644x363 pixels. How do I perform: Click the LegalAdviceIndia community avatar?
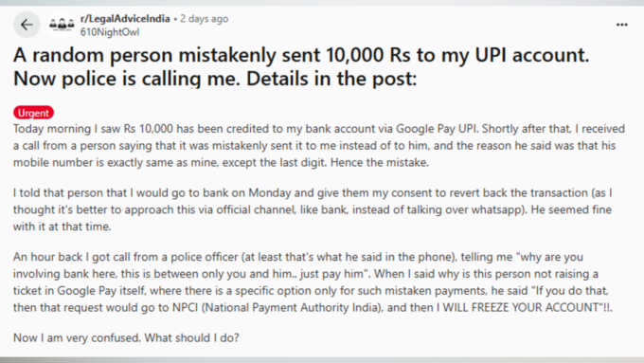pos(62,25)
